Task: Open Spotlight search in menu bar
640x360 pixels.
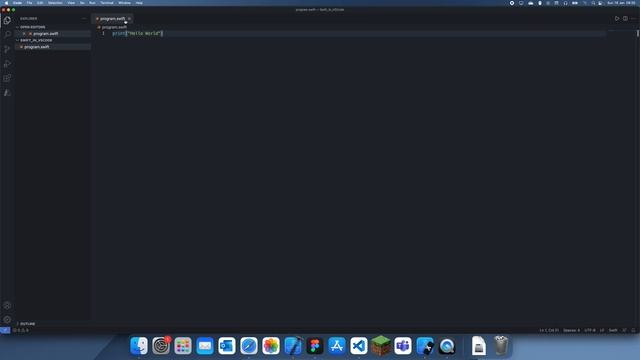Action: (x=593, y=3)
